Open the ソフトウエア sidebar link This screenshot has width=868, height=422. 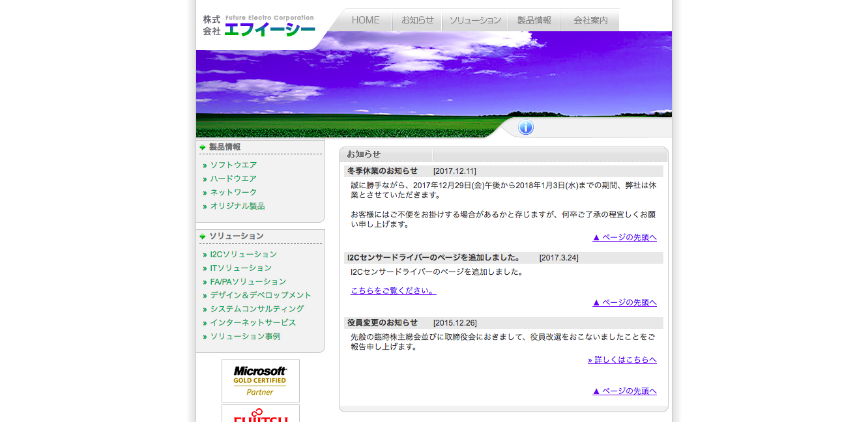tap(233, 165)
